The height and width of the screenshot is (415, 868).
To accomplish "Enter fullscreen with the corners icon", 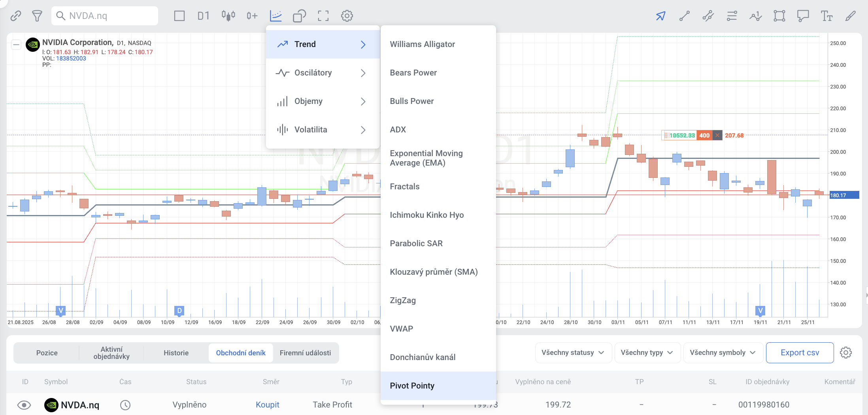I will coord(323,16).
